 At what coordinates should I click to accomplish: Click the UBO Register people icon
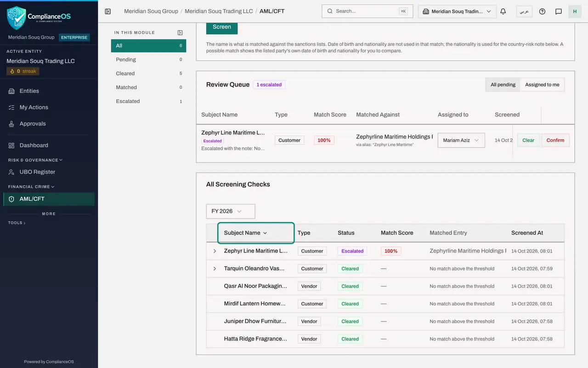pos(11,172)
